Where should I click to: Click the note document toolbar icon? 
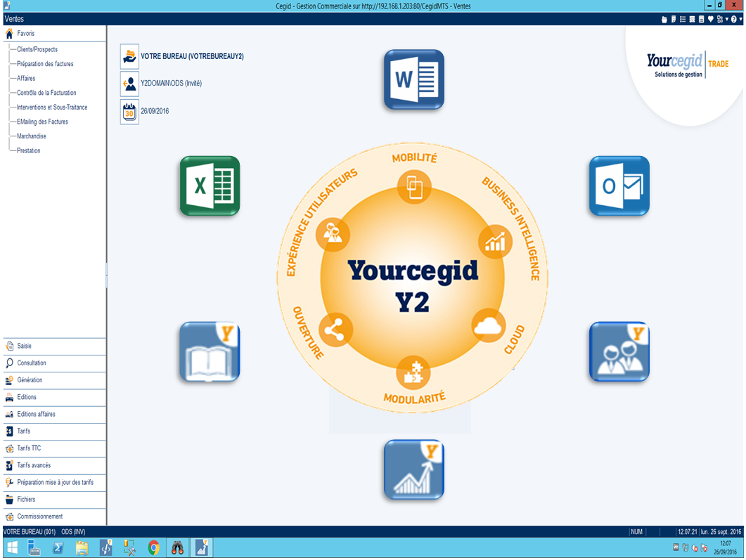pyautogui.click(x=673, y=19)
